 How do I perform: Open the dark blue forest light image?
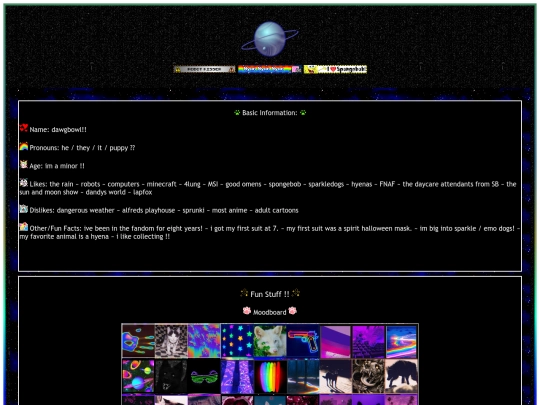303,376
